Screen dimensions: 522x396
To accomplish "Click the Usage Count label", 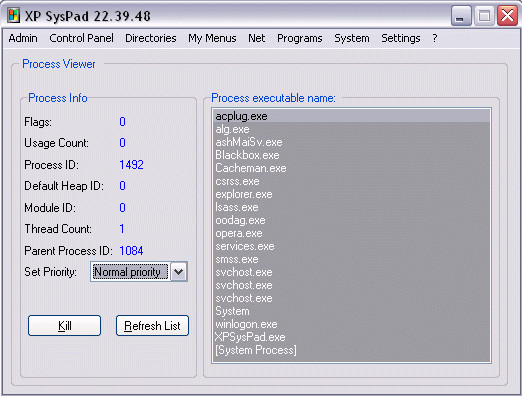I will tap(56, 143).
